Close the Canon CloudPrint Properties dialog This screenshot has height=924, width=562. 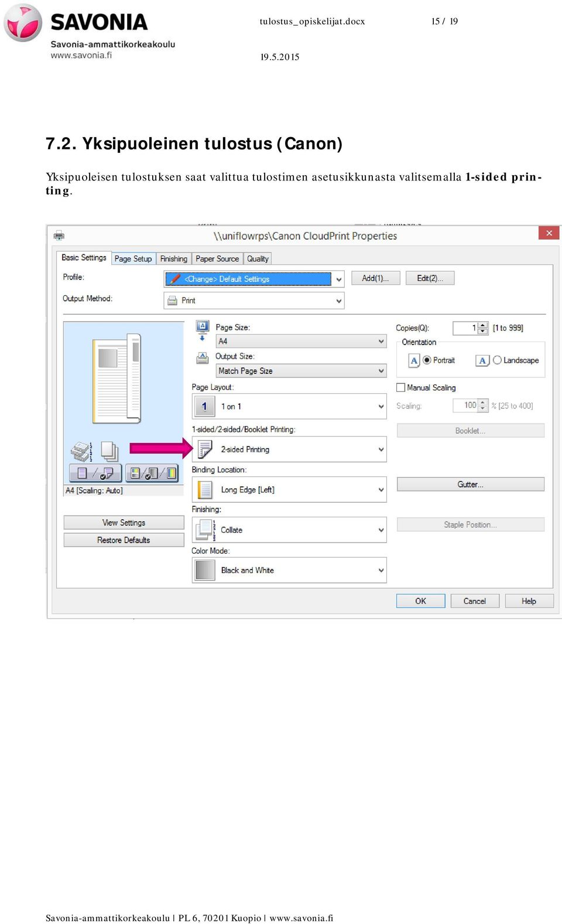549,233
